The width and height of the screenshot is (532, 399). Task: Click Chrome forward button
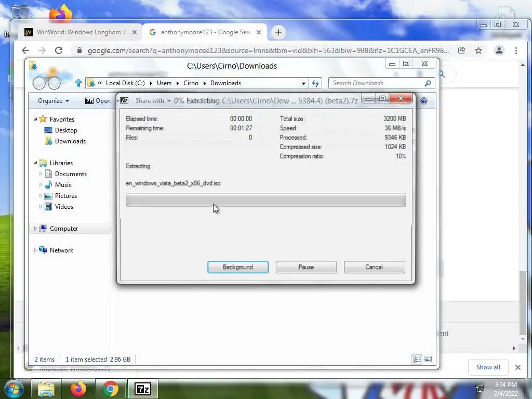click(42, 50)
